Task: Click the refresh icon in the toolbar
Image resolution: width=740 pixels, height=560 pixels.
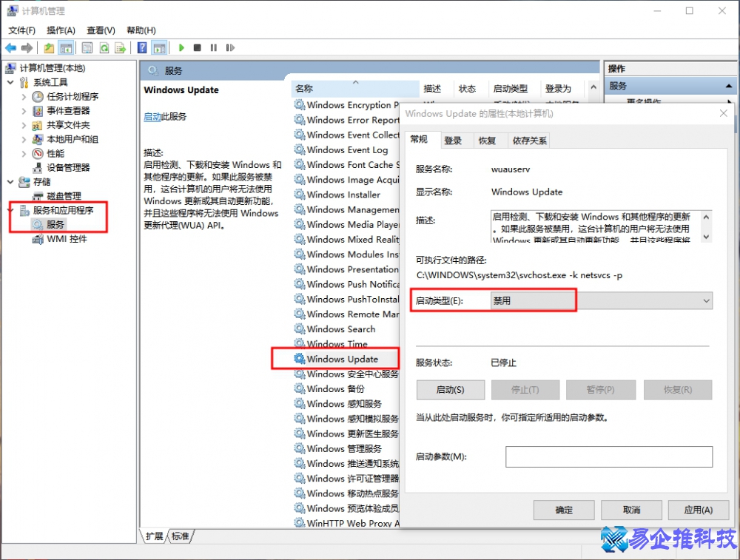Action: (x=104, y=47)
